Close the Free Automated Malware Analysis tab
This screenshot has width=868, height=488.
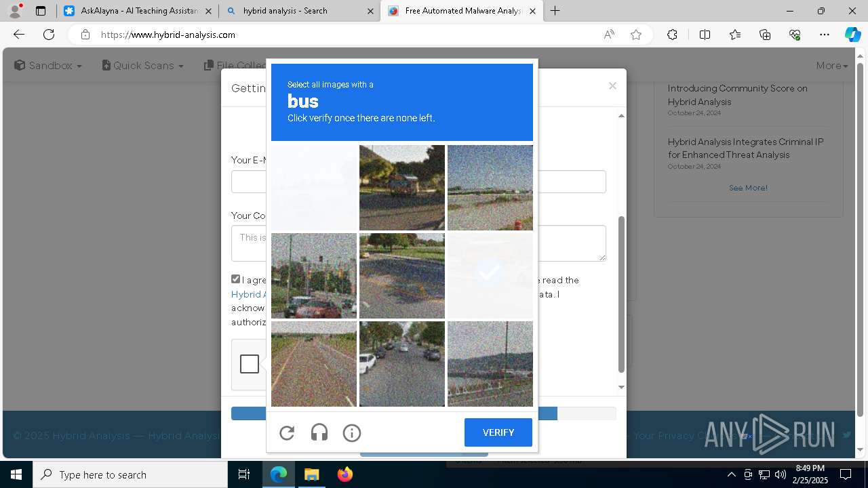click(532, 11)
